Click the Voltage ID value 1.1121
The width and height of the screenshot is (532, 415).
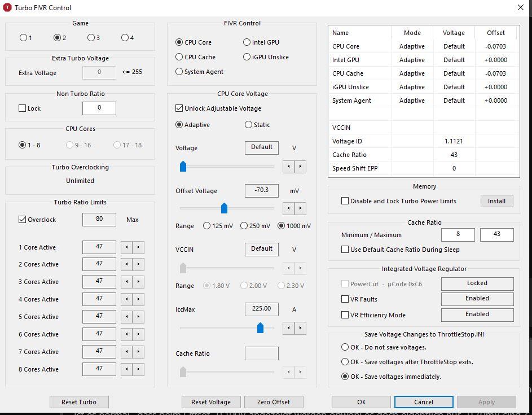pyautogui.click(x=454, y=141)
